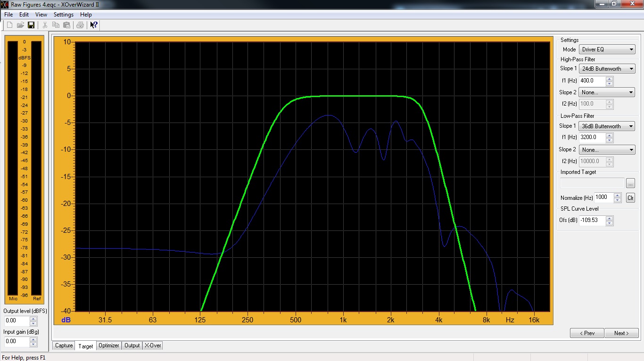Viewport: 644px width, 361px height.
Task: Click the Ref level meter bar
Action: pos(36,168)
